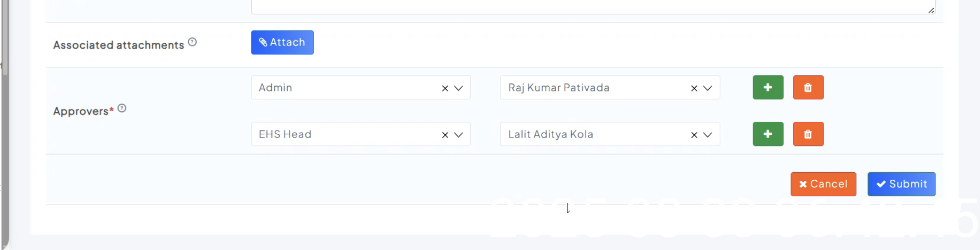Remove the Lalit Aditya Kola selection

[x=694, y=135]
